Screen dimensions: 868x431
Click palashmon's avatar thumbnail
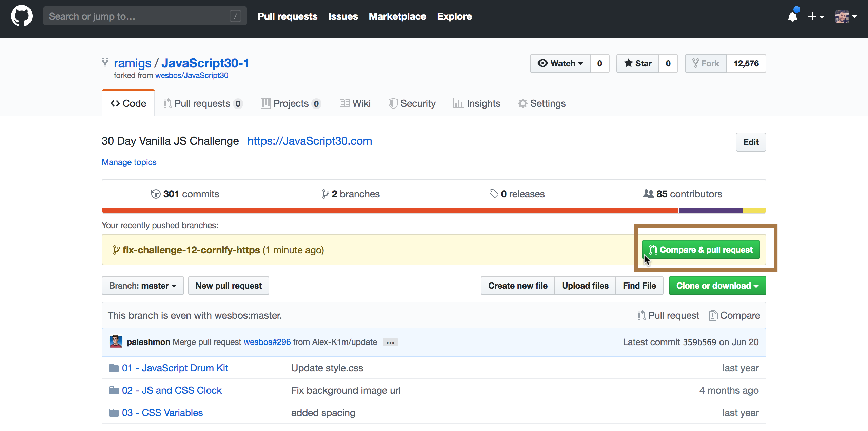116,341
